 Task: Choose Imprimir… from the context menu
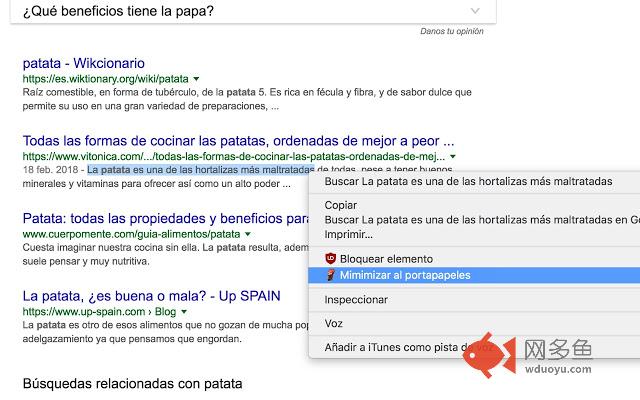474,234
